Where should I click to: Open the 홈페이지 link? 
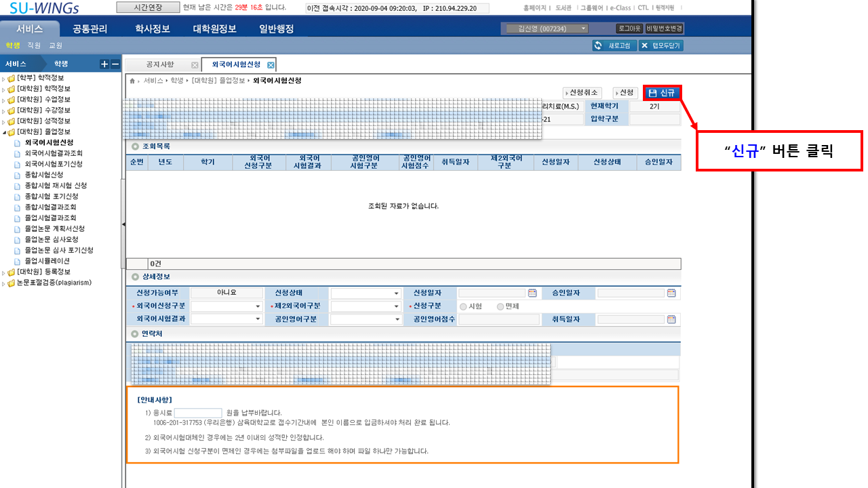(534, 8)
